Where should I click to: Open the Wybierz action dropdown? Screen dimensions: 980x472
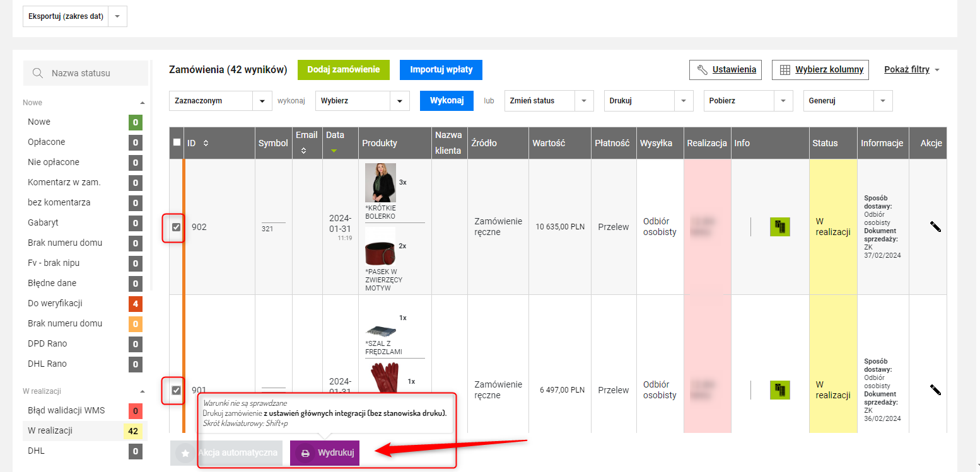(x=362, y=100)
